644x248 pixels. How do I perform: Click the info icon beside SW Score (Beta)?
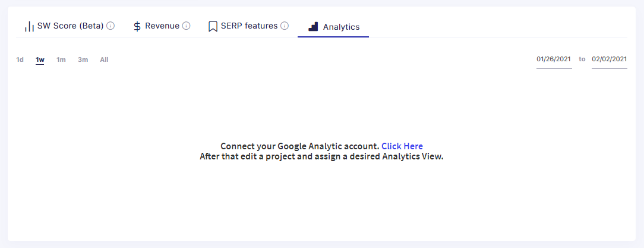point(111,26)
